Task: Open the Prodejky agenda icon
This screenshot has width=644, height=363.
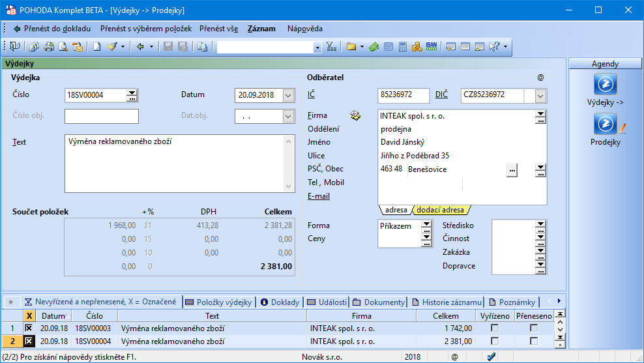Action: point(606,124)
